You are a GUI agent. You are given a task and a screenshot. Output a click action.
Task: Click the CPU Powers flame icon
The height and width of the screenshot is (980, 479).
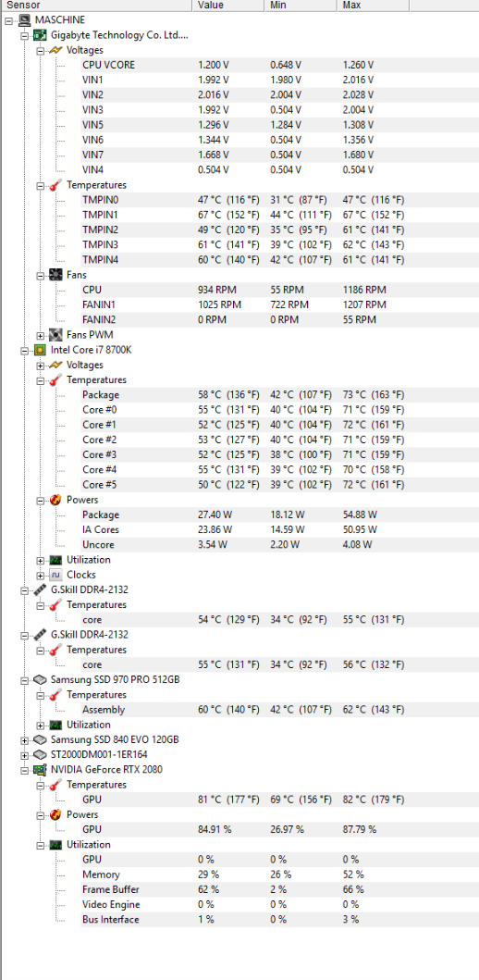point(56,500)
